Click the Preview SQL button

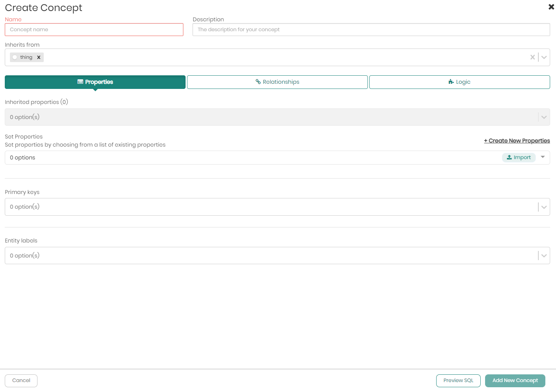pos(458,381)
